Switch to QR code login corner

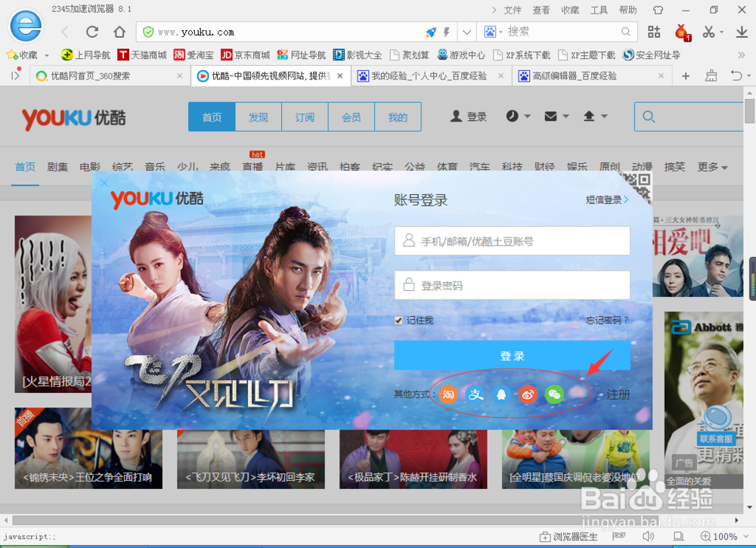636,187
